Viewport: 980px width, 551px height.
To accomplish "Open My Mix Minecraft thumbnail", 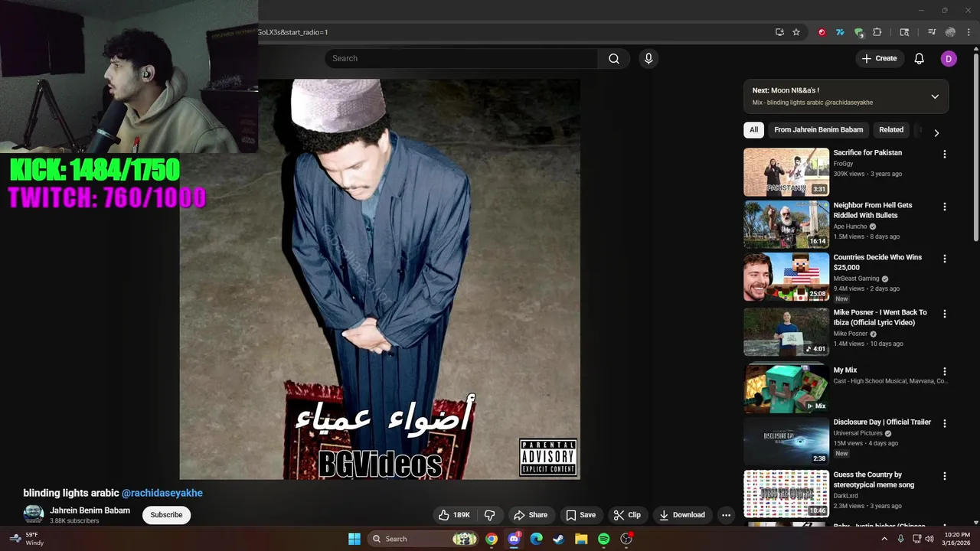I will click(x=786, y=389).
